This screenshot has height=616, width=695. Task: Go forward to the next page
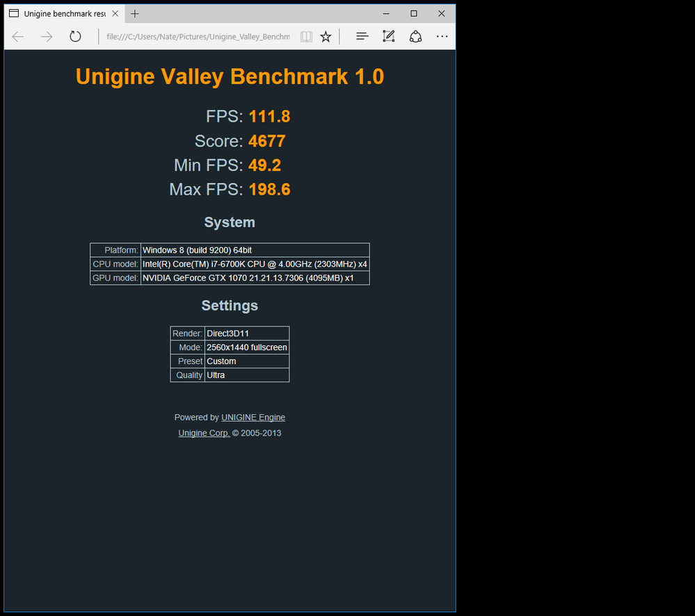[47, 36]
